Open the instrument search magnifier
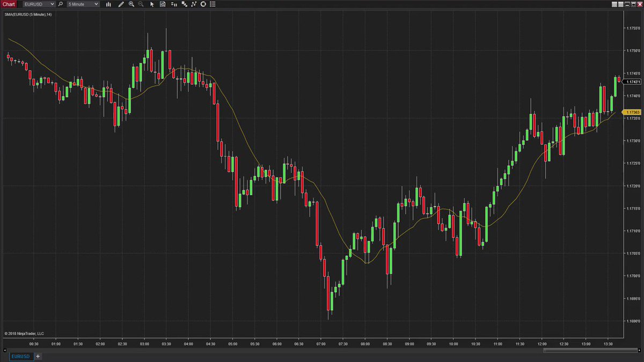644x362 pixels. pos(61,4)
